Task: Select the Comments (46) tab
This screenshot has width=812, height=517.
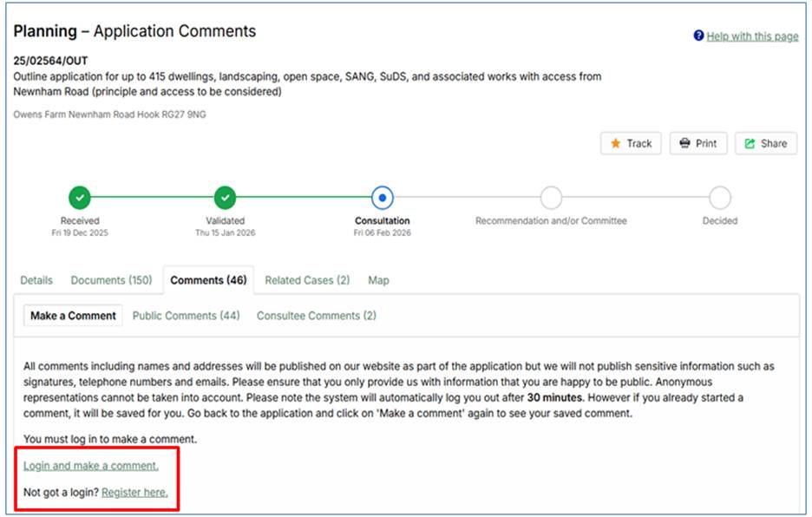Action: pyautogui.click(x=208, y=280)
